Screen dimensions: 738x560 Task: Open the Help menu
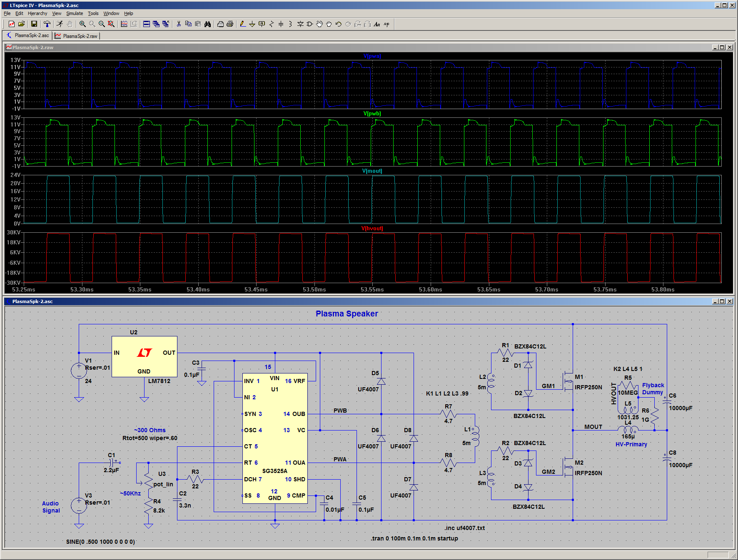pyautogui.click(x=129, y=13)
